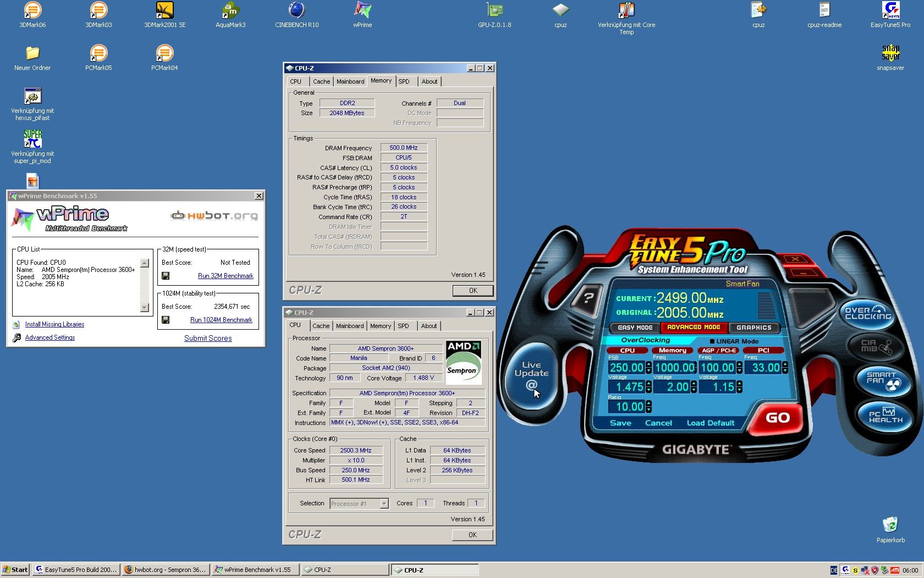Open the 3DMark03 desktop shortcut
Screen dimensions: 924x578
[98, 10]
